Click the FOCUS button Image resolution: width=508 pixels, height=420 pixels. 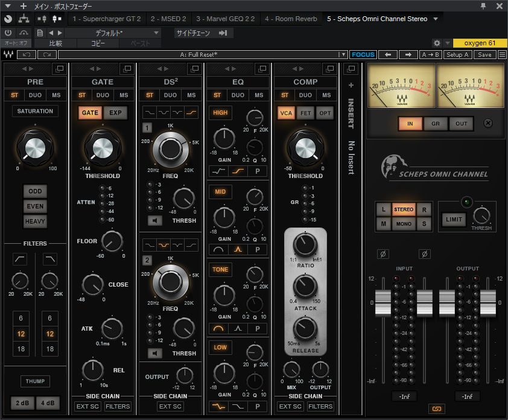[363, 54]
